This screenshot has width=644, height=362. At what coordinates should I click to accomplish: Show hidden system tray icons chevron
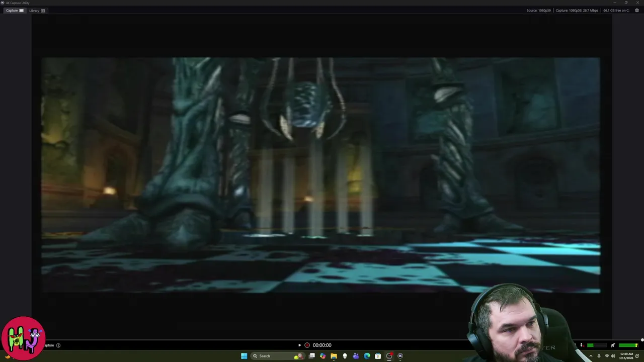click(x=591, y=356)
